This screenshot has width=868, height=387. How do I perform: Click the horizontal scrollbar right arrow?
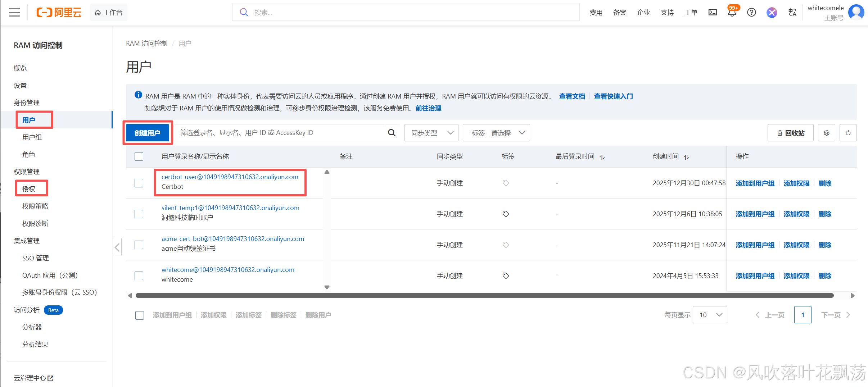click(853, 296)
